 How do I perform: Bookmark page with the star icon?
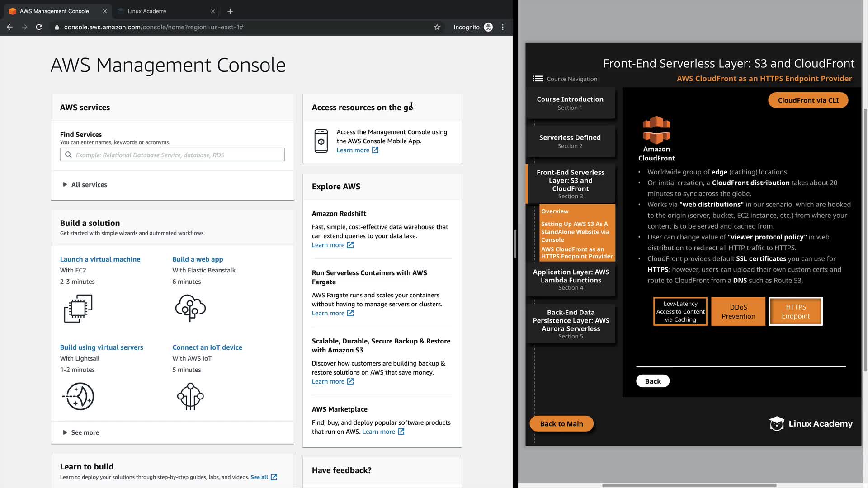point(437,27)
